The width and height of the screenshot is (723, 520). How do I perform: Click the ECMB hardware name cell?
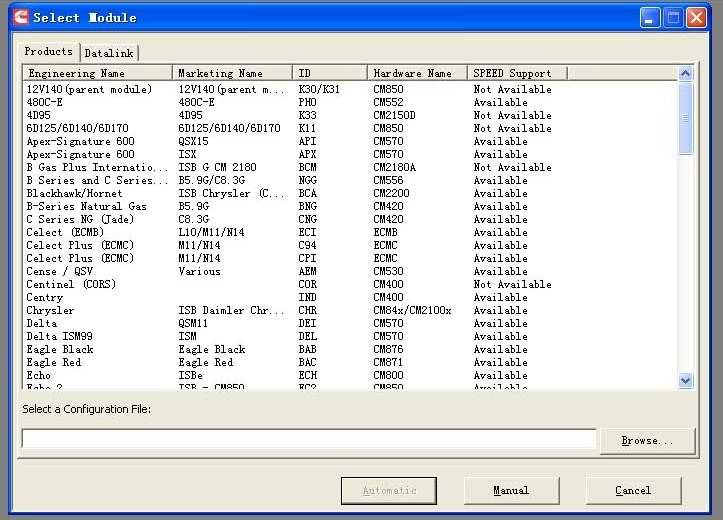click(385, 232)
